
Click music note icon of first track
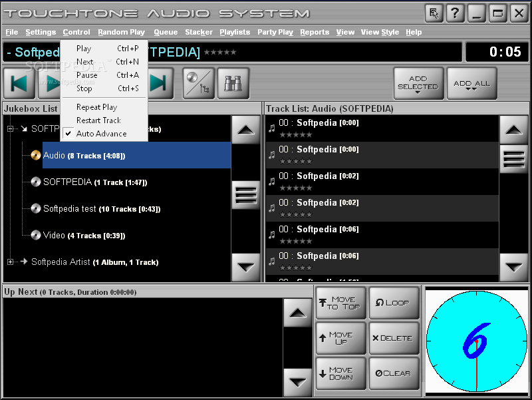[x=272, y=128]
